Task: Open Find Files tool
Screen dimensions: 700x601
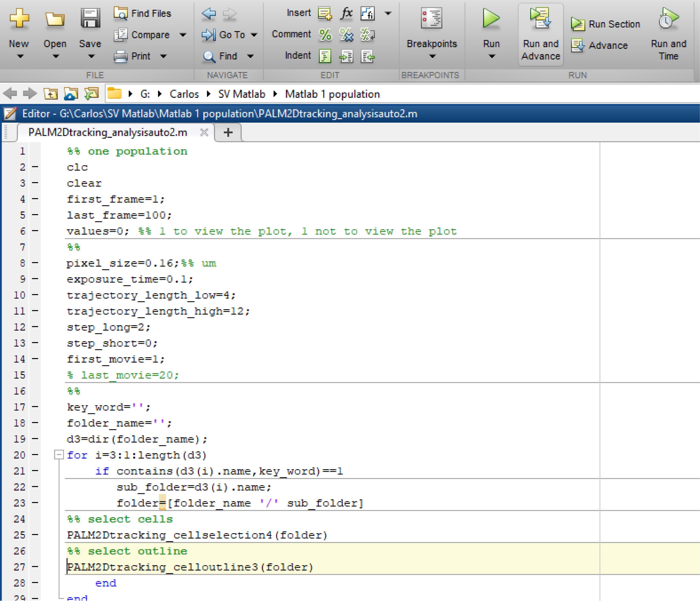Action: 143,13
